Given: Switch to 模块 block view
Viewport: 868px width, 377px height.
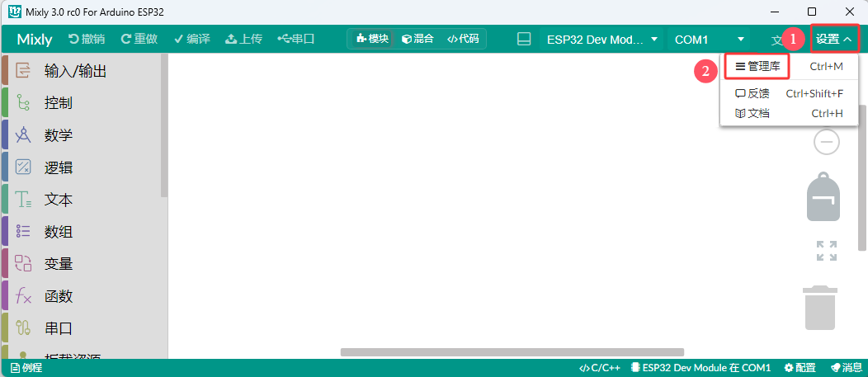Looking at the screenshot, I should [373, 39].
